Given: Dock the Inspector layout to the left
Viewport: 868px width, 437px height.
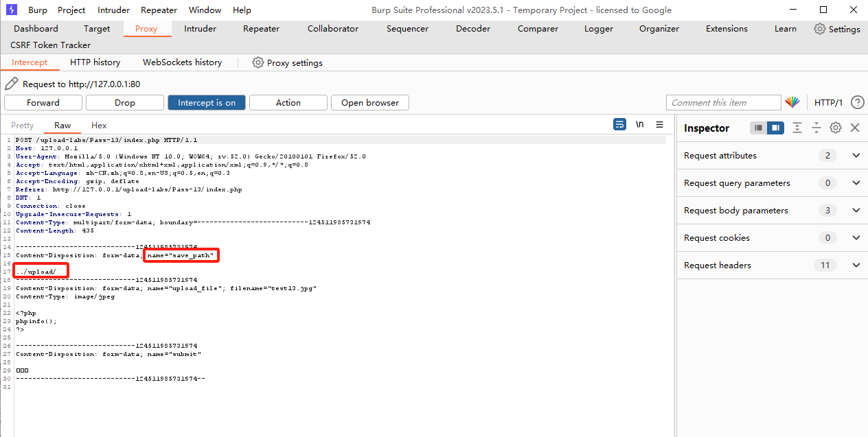Looking at the screenshot, I should tap(758, 128).
